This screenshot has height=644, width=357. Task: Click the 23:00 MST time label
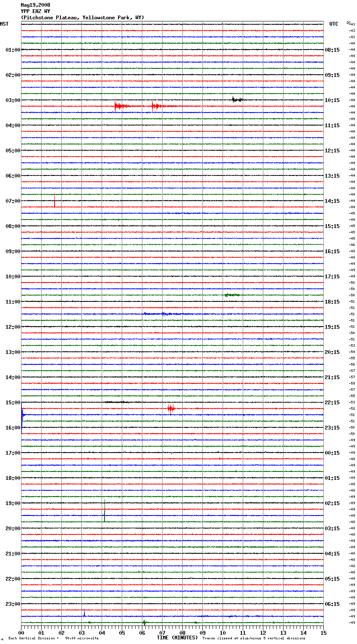coord(13,604)
